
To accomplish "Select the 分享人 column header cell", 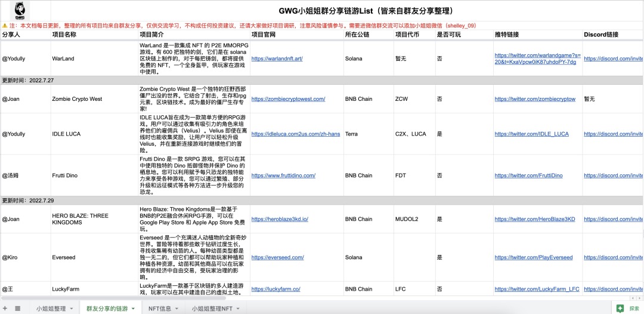I will point(25,35).
